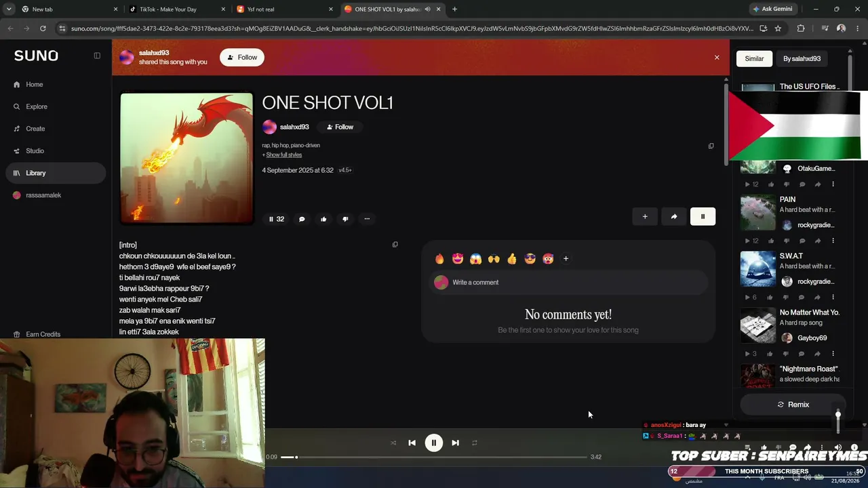This screenshot has height=488, width=868.
Task: Copy the song lyrics
Action: pyautogui.click(x=395, y=245)
